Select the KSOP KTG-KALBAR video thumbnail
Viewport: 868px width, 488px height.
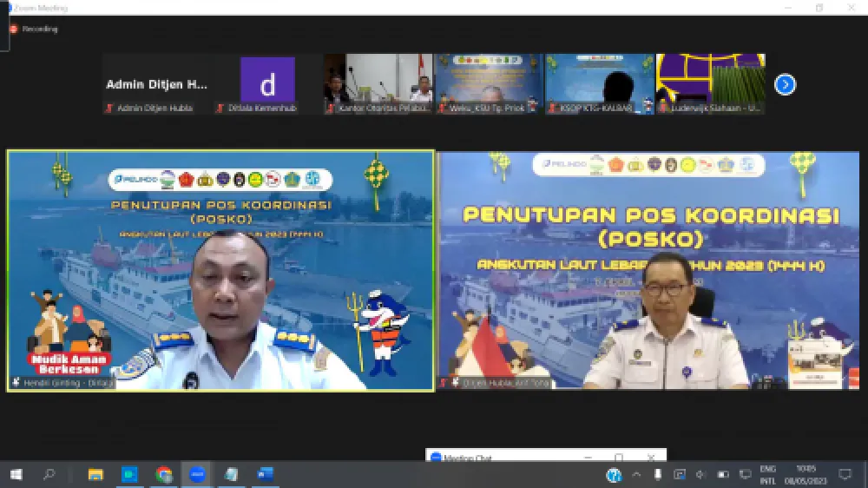[600, 84]
